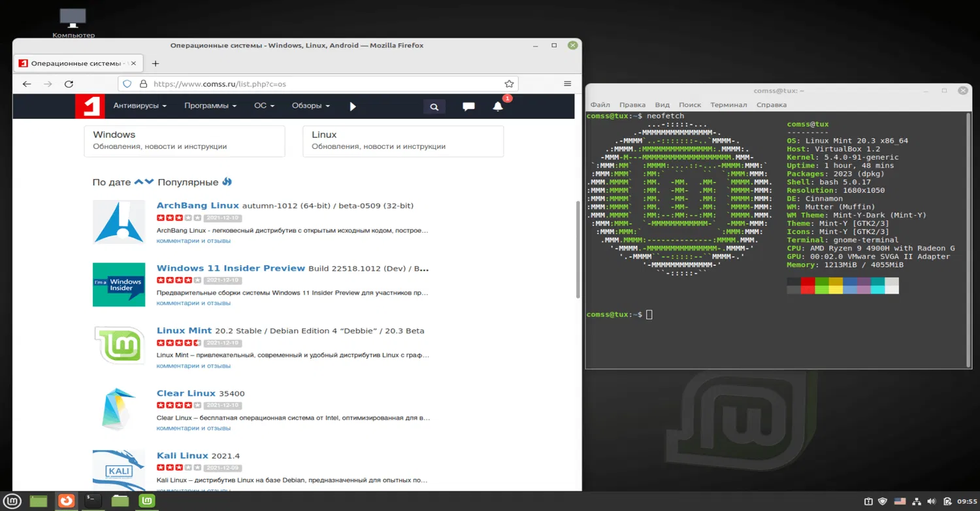This screenshot has height=511, width=980.
Task: Open the Clear Linux article link
Action: tap(186, 393)
